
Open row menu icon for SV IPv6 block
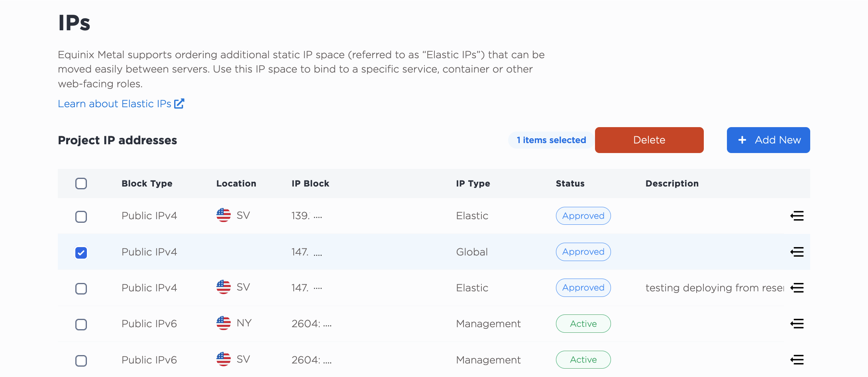797,360
